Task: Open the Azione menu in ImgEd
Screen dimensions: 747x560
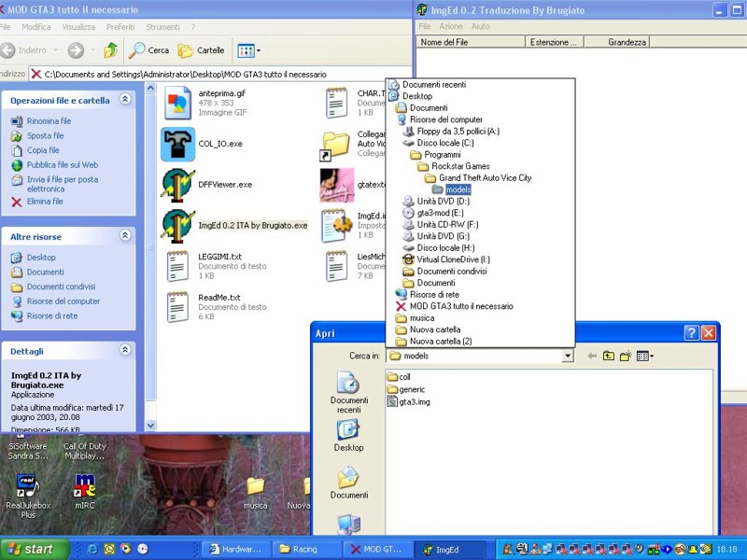Action: click(x=451, y=27)
